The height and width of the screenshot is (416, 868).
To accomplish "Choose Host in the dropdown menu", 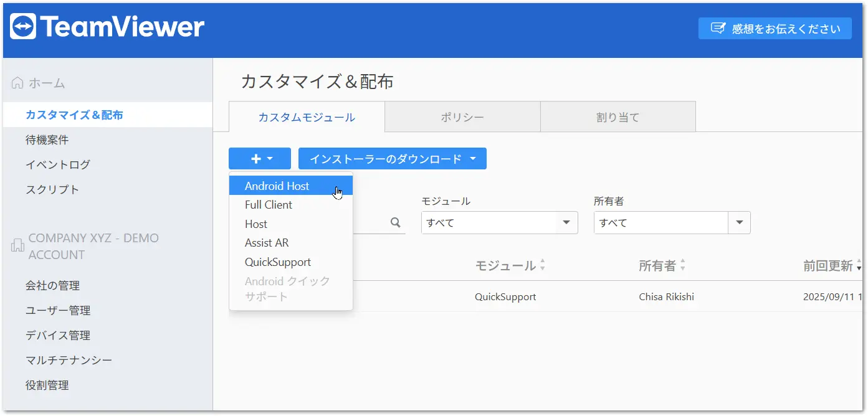I will click(291, 224).
